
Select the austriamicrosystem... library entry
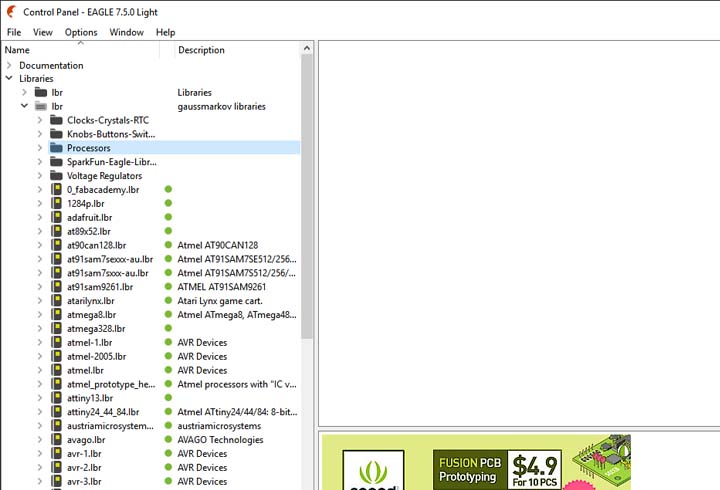pyautogui.click(x=110, y=426)
